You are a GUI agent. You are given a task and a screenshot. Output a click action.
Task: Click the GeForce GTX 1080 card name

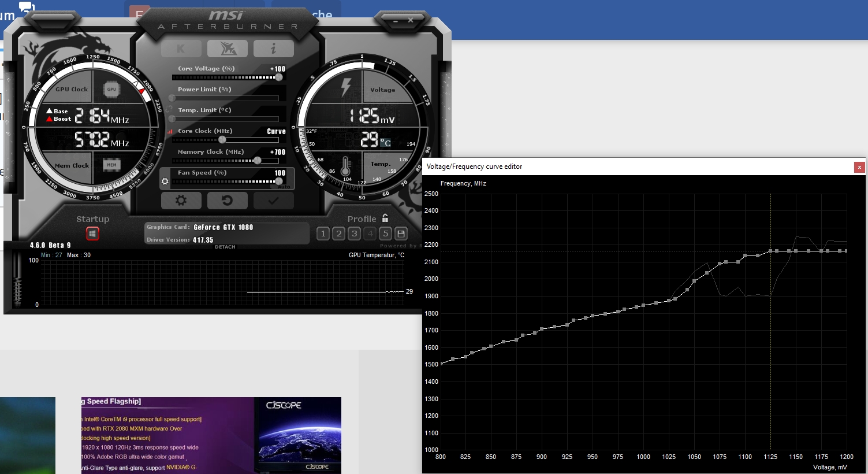(223, 227)
